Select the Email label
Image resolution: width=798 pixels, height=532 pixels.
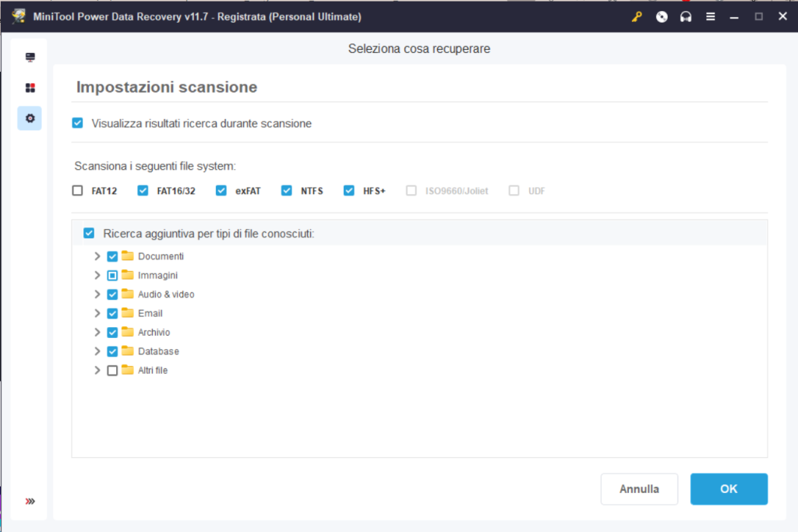pos(150,313)
